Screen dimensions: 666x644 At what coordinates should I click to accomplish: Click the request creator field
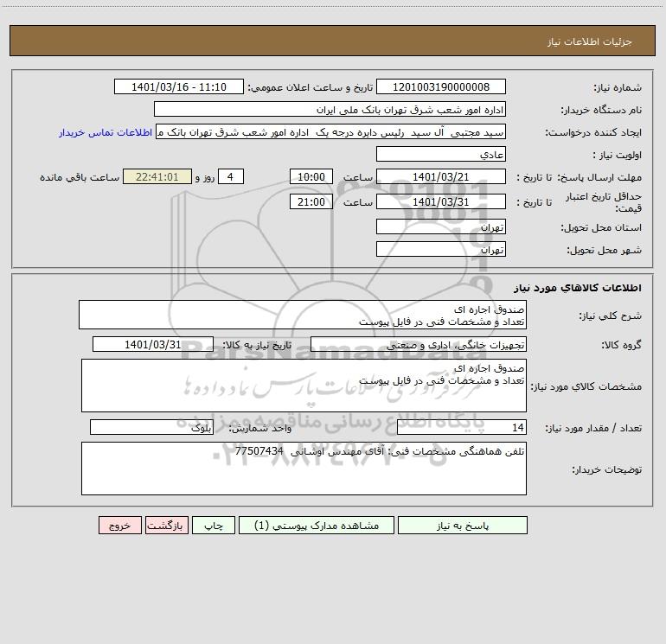[331, 131]
